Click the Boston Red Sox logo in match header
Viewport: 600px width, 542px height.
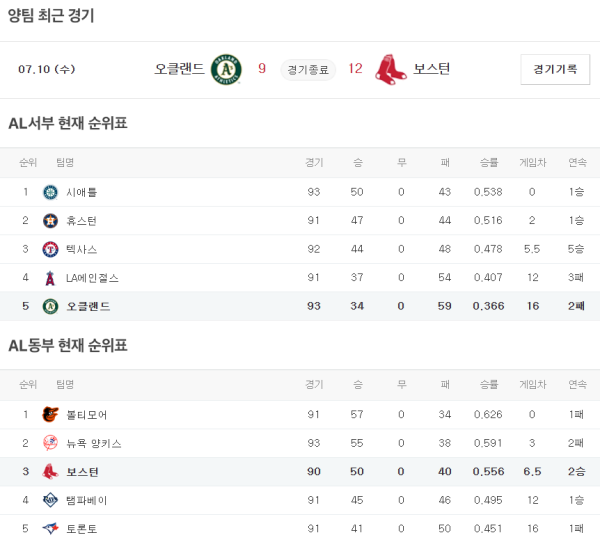pyautogui.click(x=390, y=69)
